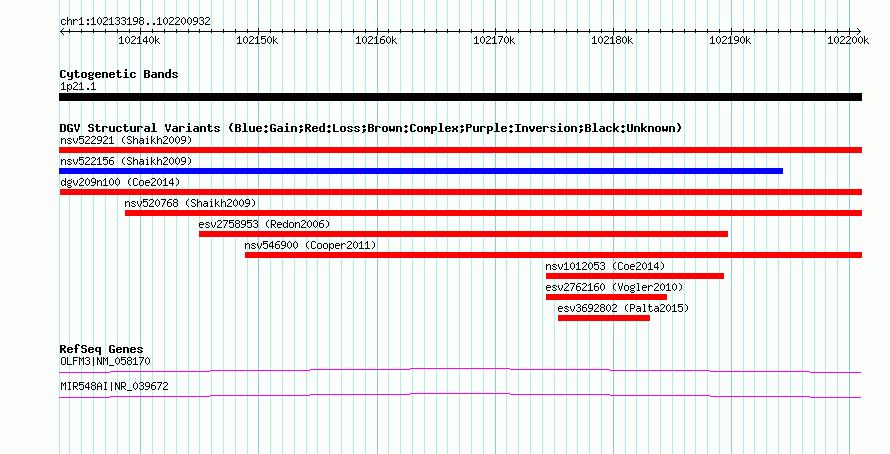Select nsv546900 (Cooper2011) loss bar
This screenshot has height=454, width=890.
[x=553, y=255]
